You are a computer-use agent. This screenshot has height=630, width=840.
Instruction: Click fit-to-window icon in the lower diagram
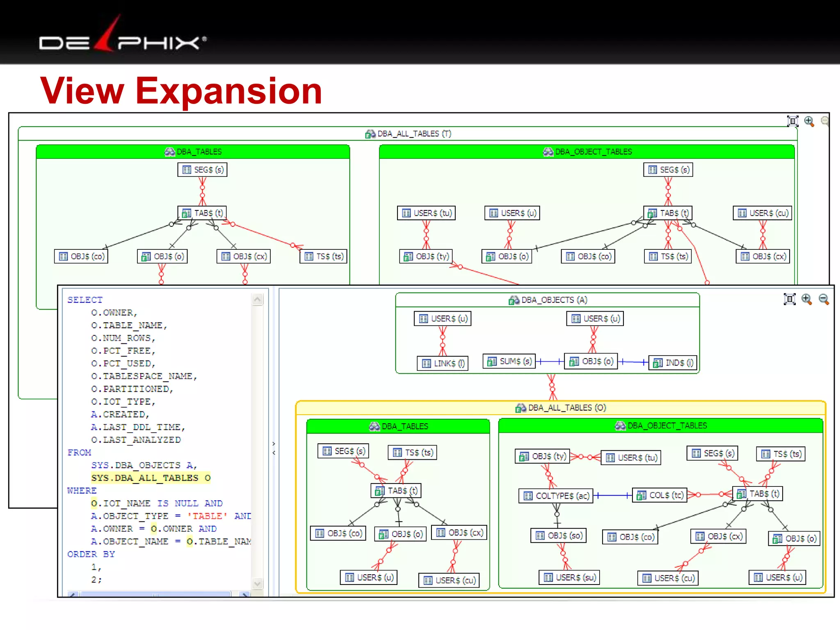click(x=790, y=299)
